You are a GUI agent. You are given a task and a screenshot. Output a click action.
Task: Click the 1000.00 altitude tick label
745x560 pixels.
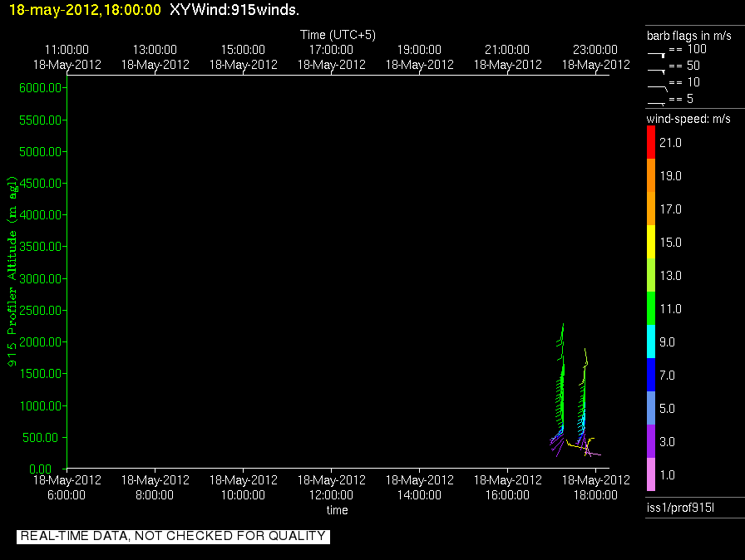tap(41, 405)
